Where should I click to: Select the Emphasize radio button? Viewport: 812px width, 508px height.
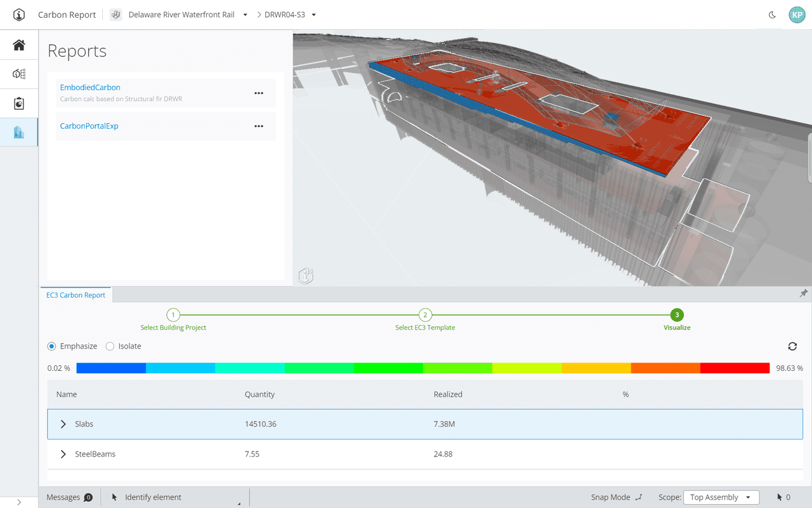pos(51,346)
